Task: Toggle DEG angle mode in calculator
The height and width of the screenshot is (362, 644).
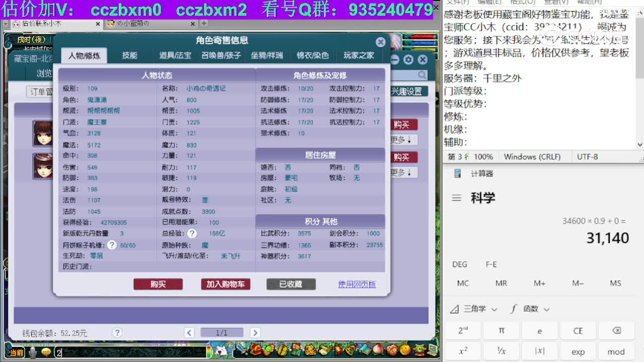Action: 459,264
